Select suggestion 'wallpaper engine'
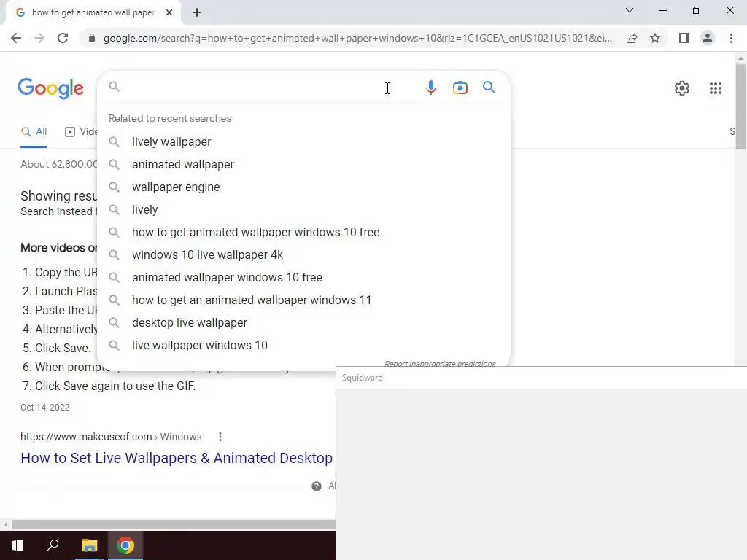This screenshot has width=747, height=560. (304, 187)
